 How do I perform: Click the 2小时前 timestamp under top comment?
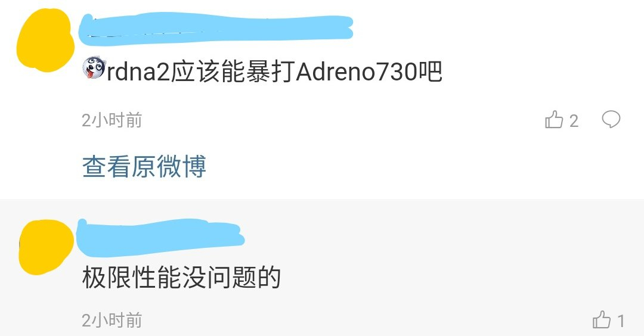coord(112,120)
